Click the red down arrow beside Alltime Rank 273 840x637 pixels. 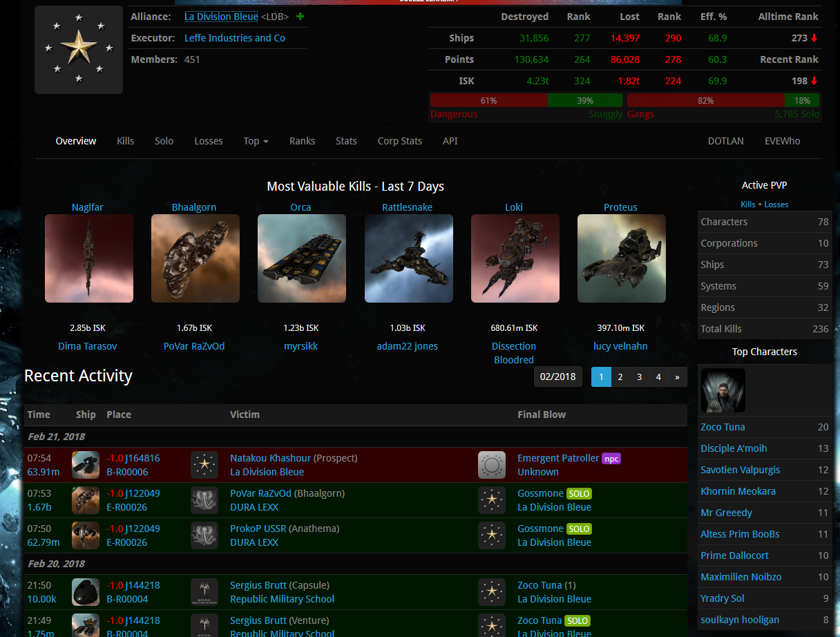tap(814, 38)
